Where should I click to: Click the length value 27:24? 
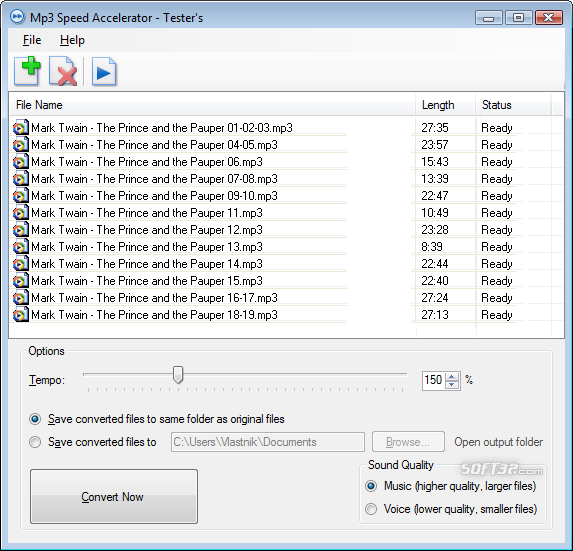pos(435,298)
